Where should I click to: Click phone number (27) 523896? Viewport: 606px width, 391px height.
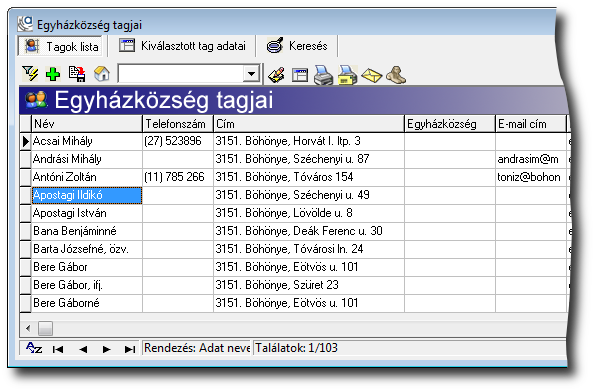tap(178, 141)
